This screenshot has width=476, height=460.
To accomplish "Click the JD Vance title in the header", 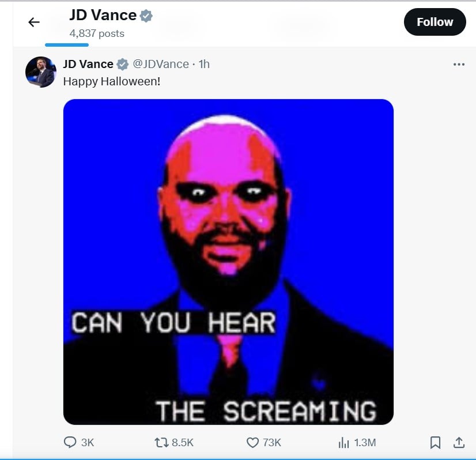I will 103,15.
